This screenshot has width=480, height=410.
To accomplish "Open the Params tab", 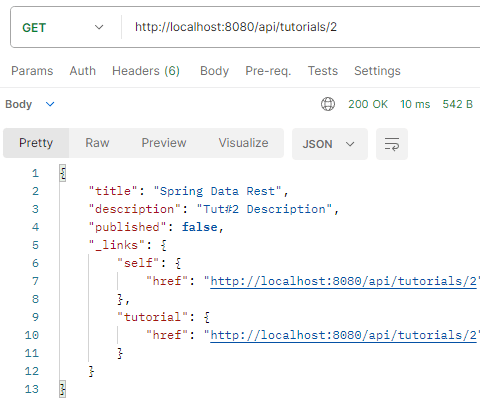I will [x=32, y=71].
